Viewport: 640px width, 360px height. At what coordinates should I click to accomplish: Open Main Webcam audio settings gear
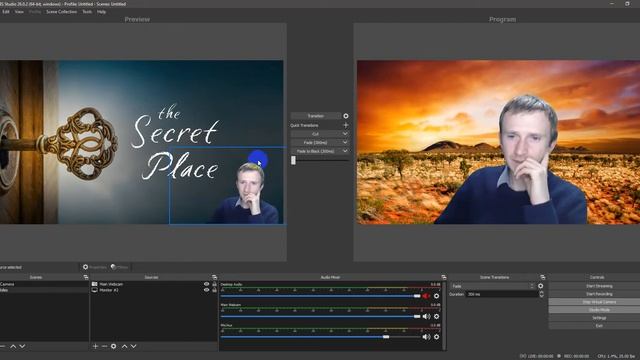point(436,316)
